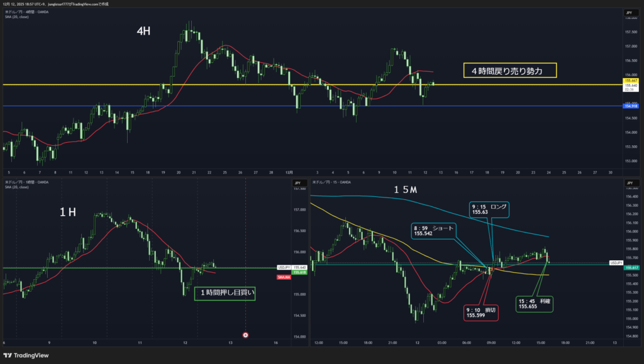644x364 pixels.
Task: Open JPY currency selector on 4H chart
Action: pos(629,13)
